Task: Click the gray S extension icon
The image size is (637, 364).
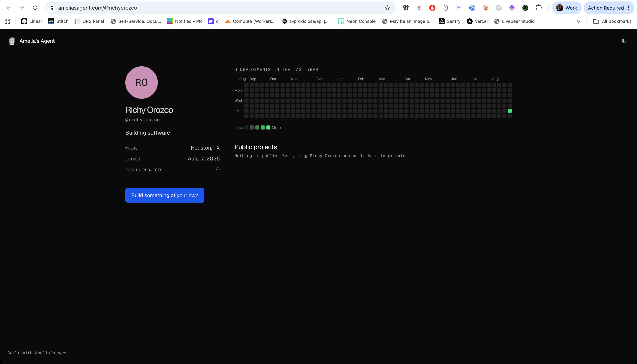Action: click(x=419, y=8)
